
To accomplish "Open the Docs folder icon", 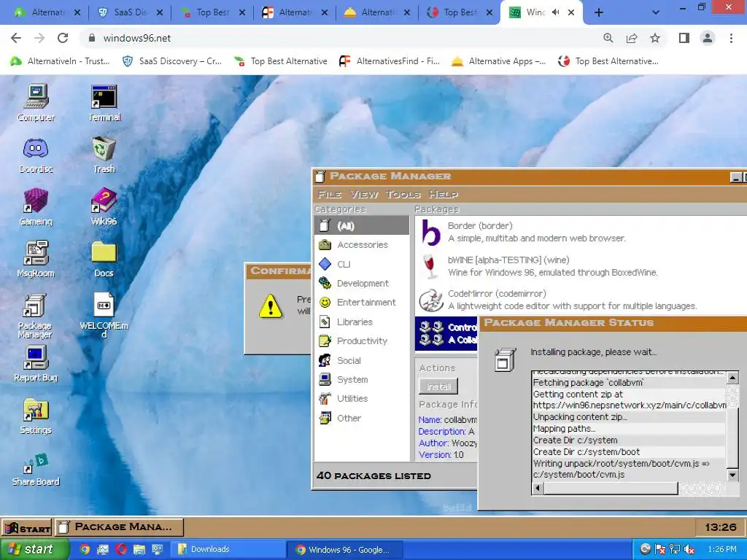I will click(x=104, y=259).
